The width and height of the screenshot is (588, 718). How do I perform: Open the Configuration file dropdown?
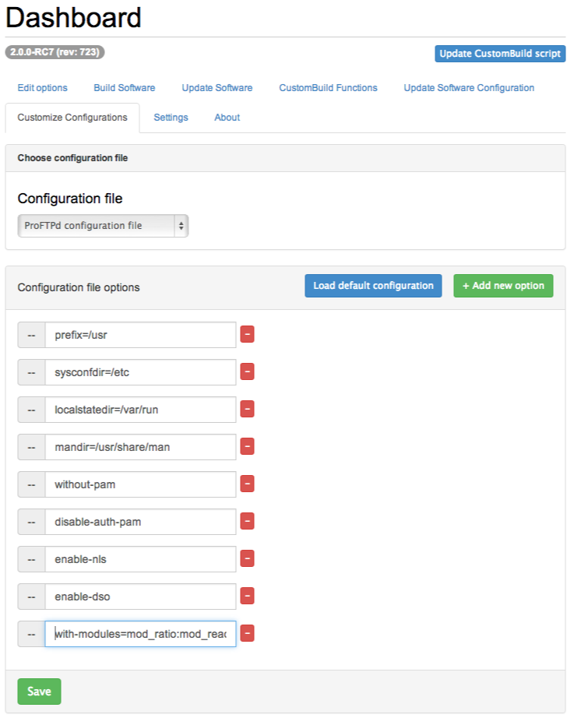tap(103, 226)
